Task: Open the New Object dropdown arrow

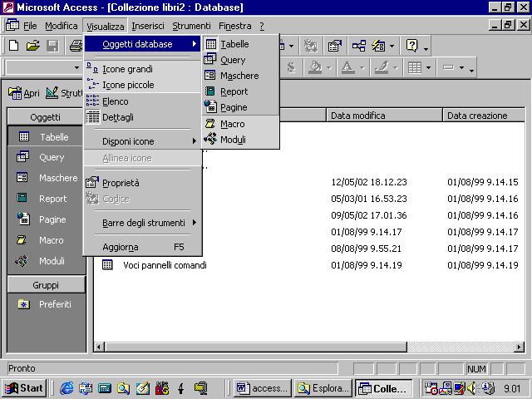Action: (392, 46)
